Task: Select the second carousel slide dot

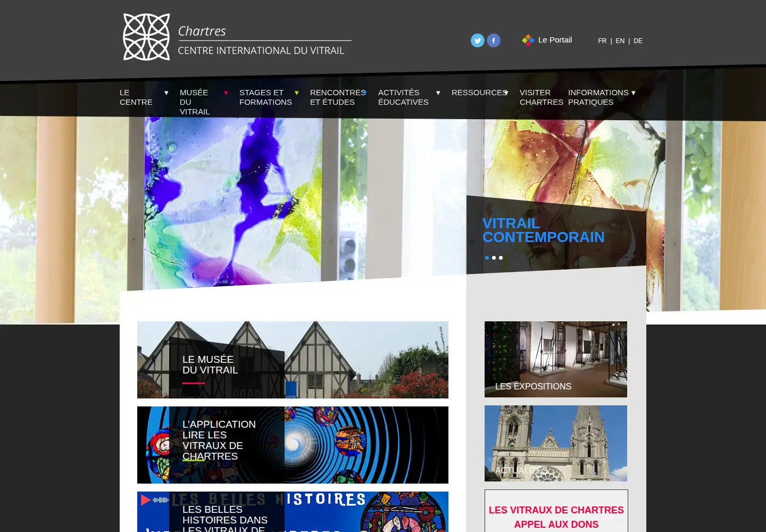Action: click(494, 257)
